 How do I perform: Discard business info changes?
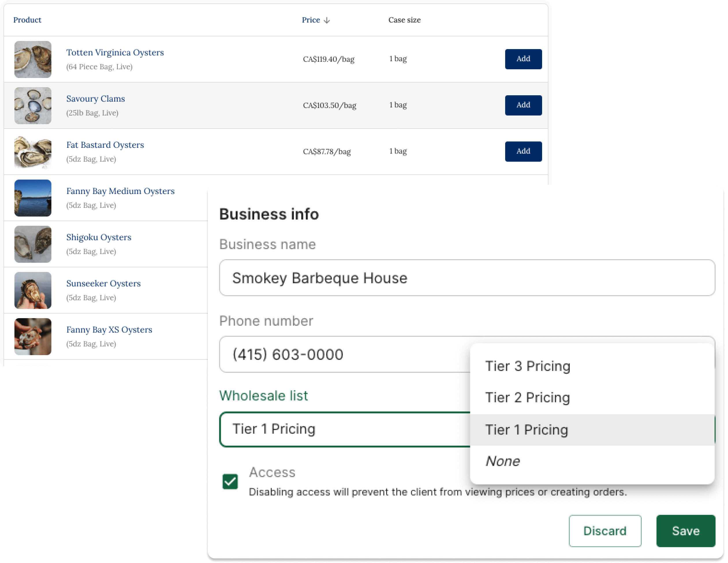pos(605,531)
